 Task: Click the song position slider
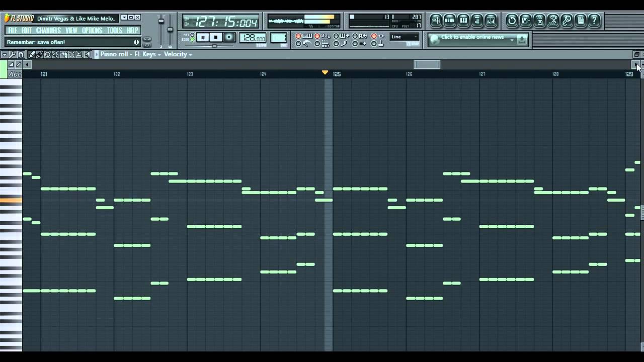point(215,46)
